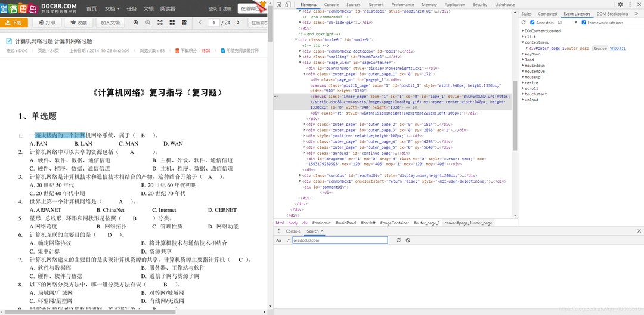Switch to the Network tab
The image size is (644, 315).
point(377,5)
